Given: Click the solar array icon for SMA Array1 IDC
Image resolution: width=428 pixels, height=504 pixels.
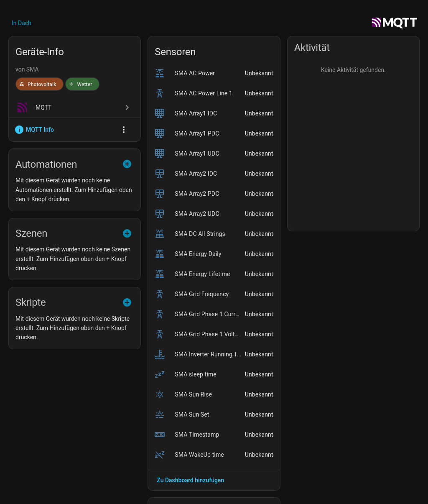Looking at the screenshot, I should pos(160,113).
